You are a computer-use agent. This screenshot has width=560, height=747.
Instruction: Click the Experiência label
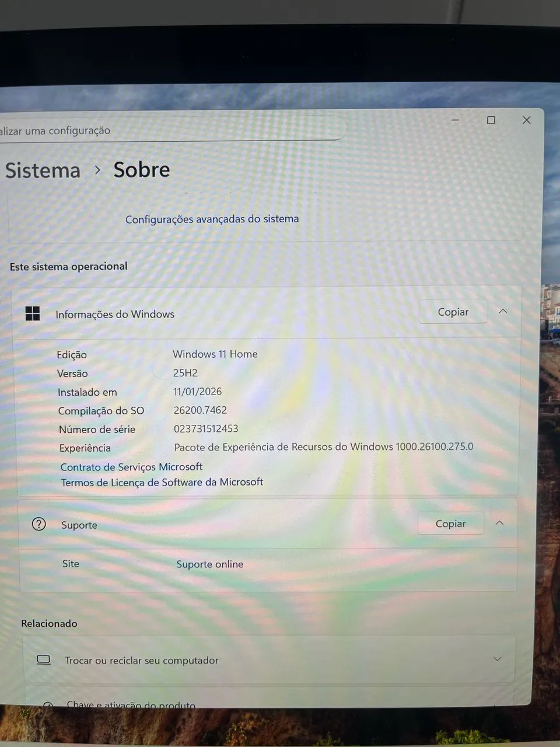click(85, 448)
